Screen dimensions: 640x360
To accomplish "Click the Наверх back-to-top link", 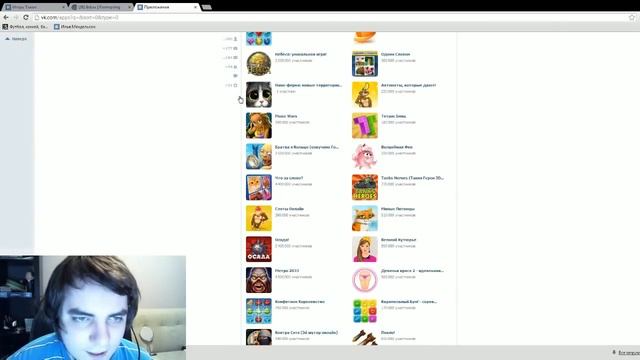I will click(x=16, y=39).
